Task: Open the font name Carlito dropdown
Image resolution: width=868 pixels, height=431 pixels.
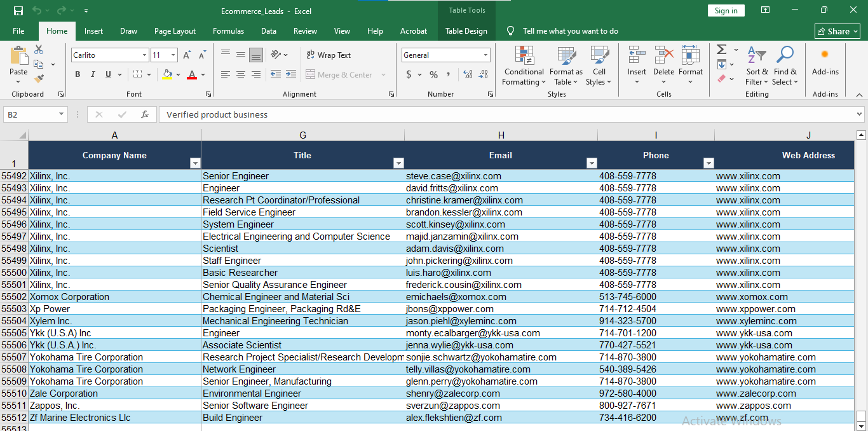Action: (x=144, y=55)
